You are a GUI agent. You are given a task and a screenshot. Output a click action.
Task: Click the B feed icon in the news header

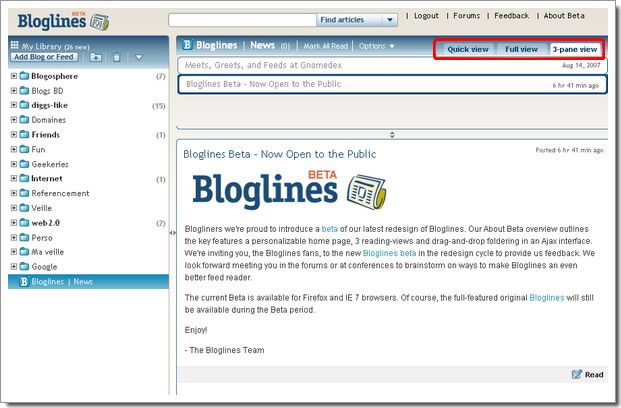point(187,45)
